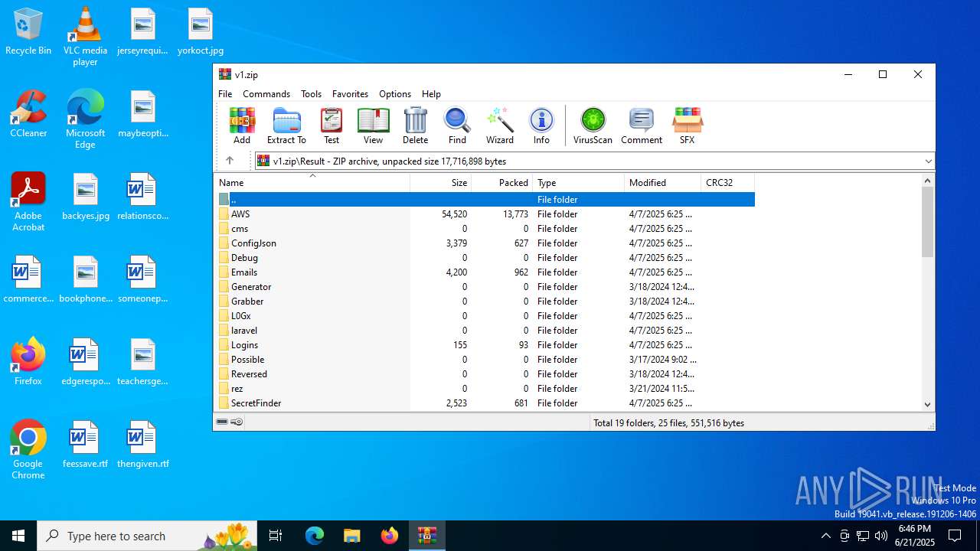Select the parent folder '..' row

(x=485, y=200)
